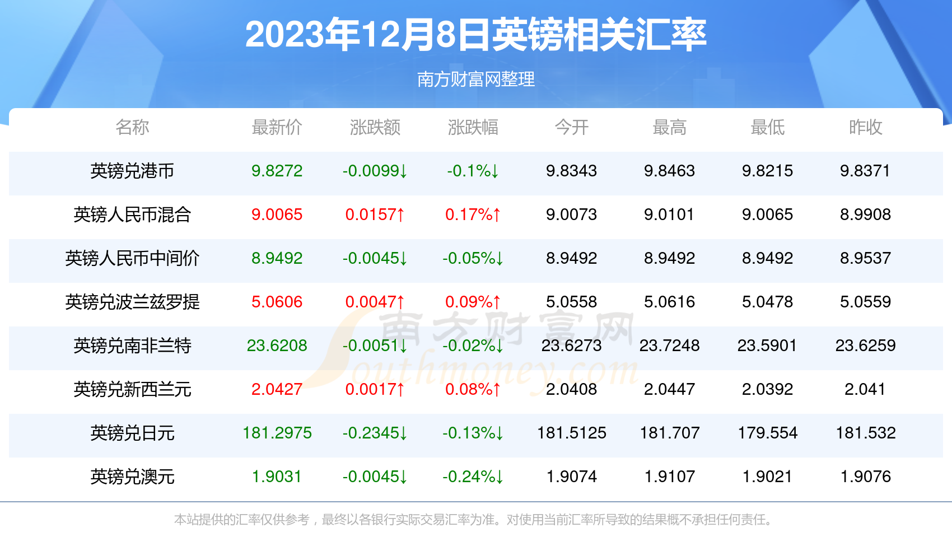
Task: Click change value -0.2345↓
Action: click(375, 433)
